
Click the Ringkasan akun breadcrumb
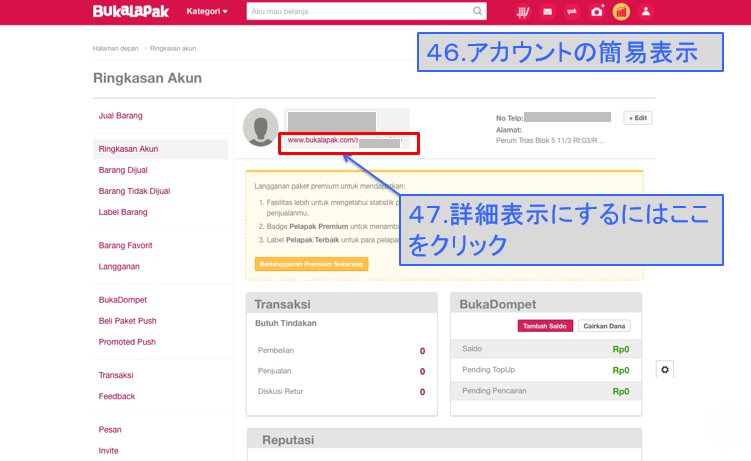[x=173, y=48]
